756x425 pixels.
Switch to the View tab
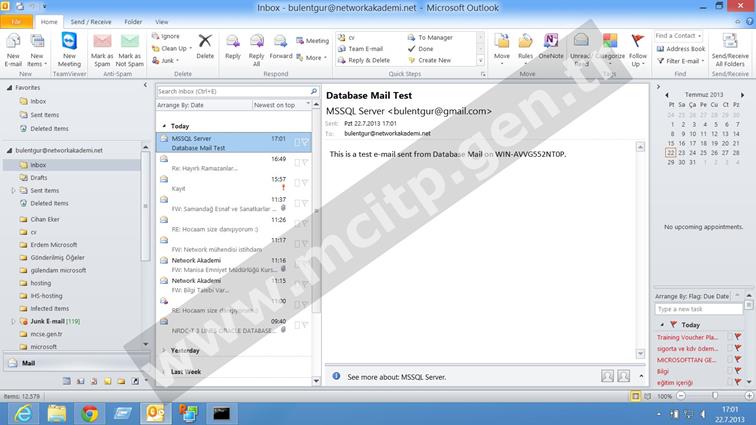(162, 22)
